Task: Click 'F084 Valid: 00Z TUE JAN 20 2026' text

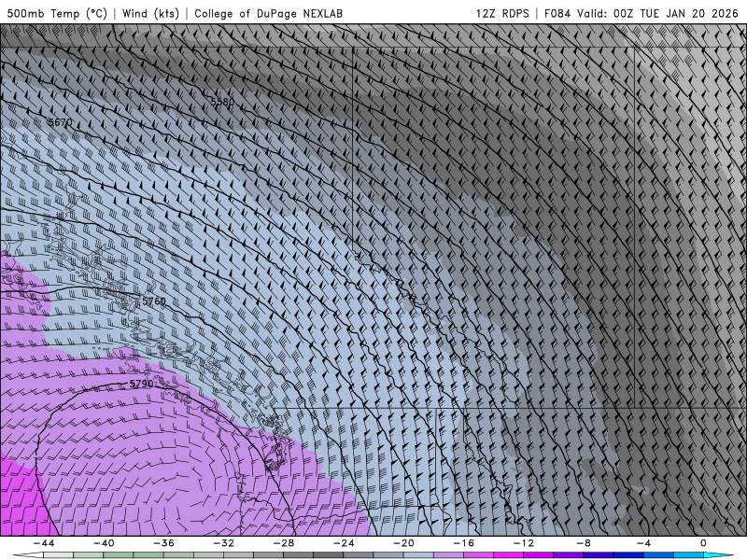Action: click(x=641, y=13)
